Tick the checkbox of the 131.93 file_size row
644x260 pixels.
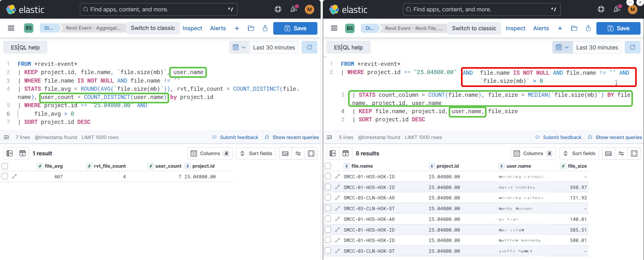point(328,198)
